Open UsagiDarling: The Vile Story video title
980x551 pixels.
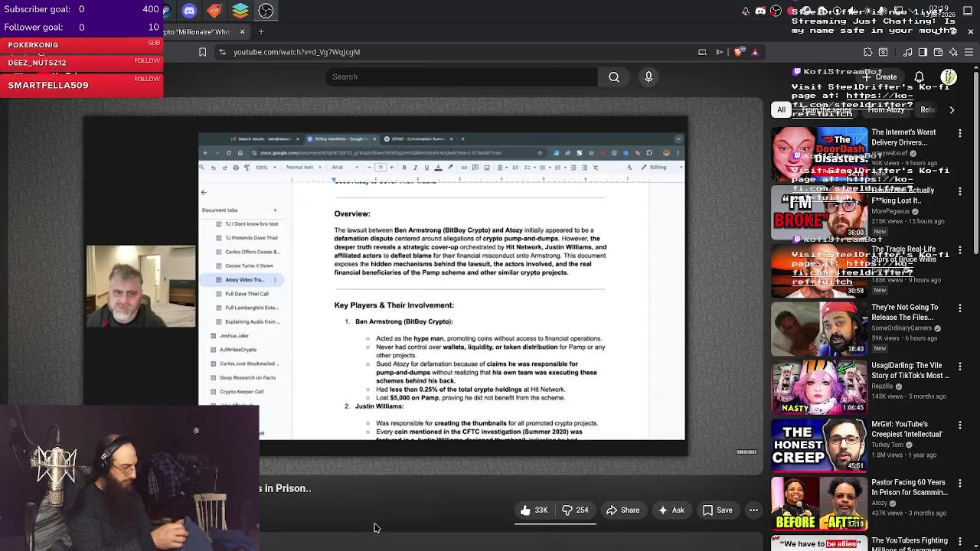coord(910,370)
